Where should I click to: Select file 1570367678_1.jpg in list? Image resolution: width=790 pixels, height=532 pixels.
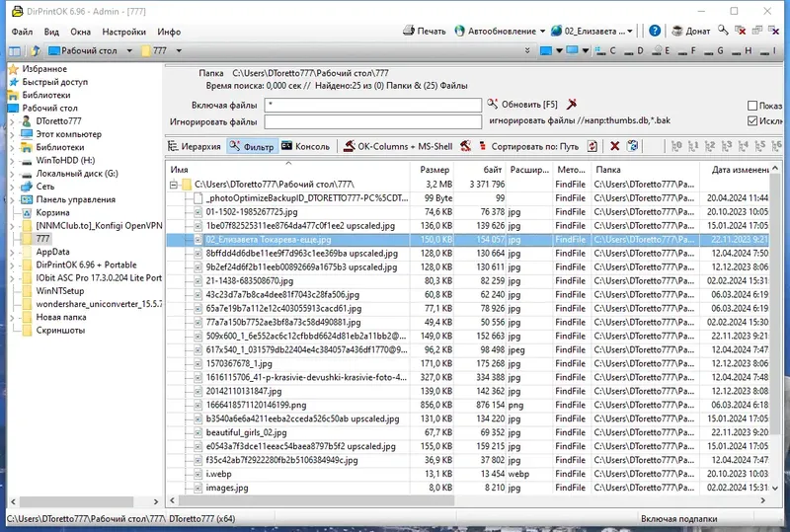pos(239,364)
